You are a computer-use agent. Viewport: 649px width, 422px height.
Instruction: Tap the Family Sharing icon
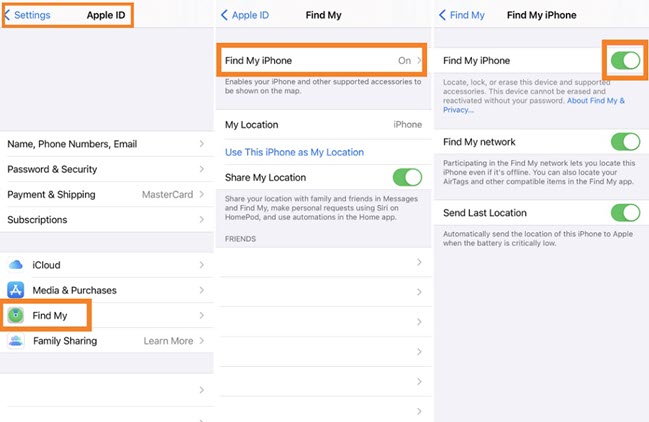tap(16, 341)
